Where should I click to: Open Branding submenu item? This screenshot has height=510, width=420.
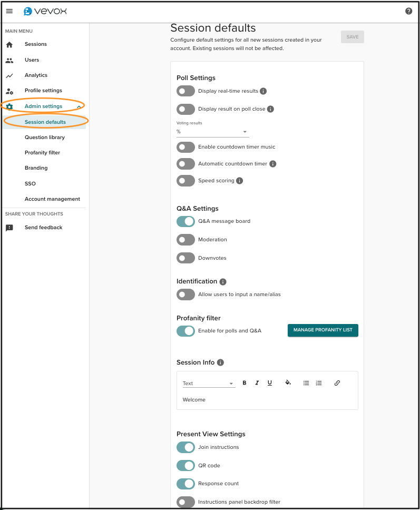[x=36, y=168]
